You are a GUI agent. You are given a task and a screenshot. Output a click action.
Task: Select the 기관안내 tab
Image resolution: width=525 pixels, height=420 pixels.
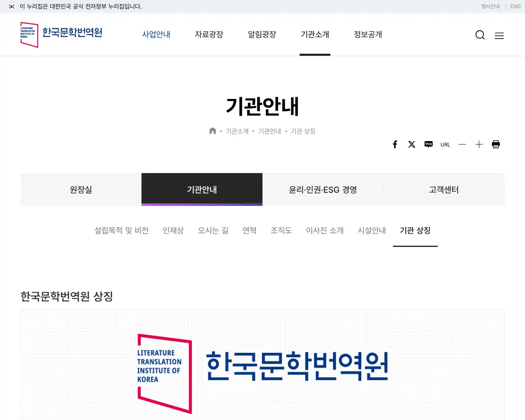coord(202,189)
